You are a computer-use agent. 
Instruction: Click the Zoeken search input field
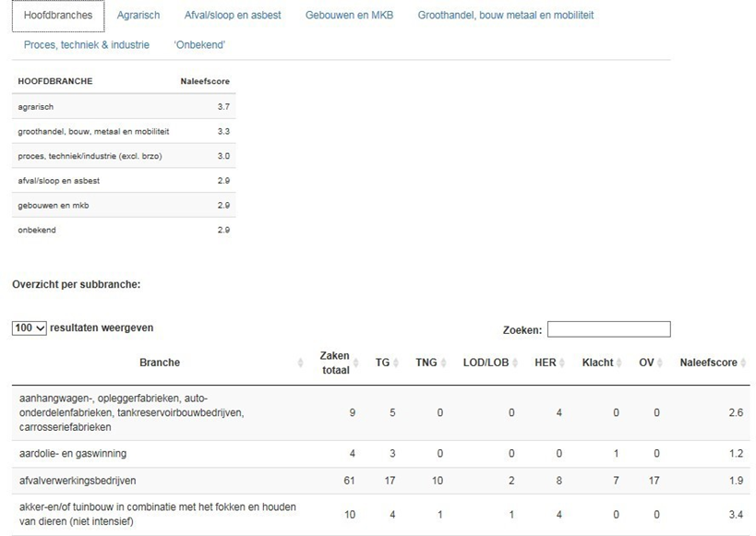(x=608, y=329)
